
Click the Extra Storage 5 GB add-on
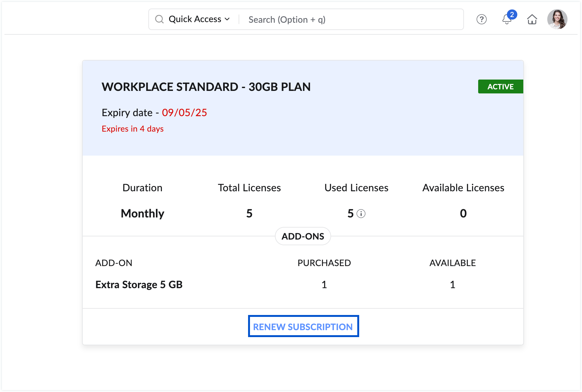pos(139,285)
